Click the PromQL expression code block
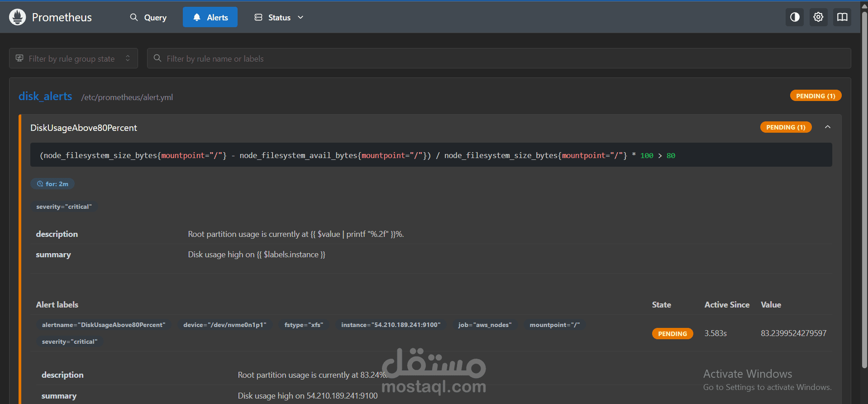The height and width of the screenshot is (404, 868). [431, 155]
